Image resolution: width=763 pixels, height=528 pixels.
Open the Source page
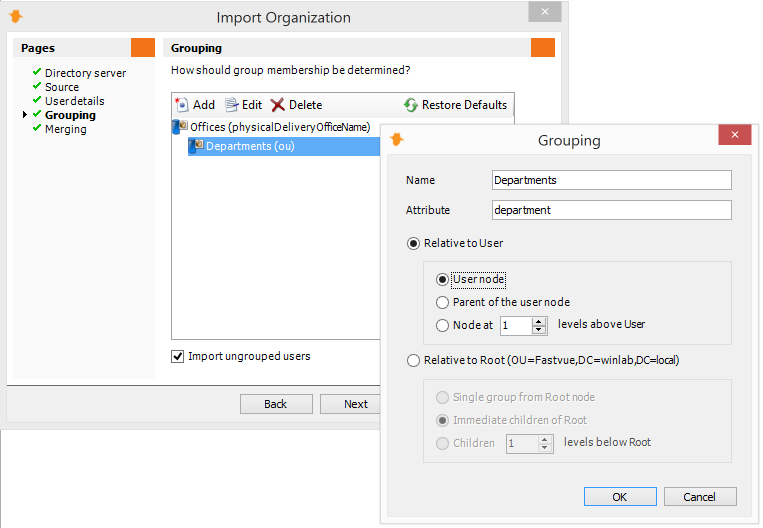62,87
